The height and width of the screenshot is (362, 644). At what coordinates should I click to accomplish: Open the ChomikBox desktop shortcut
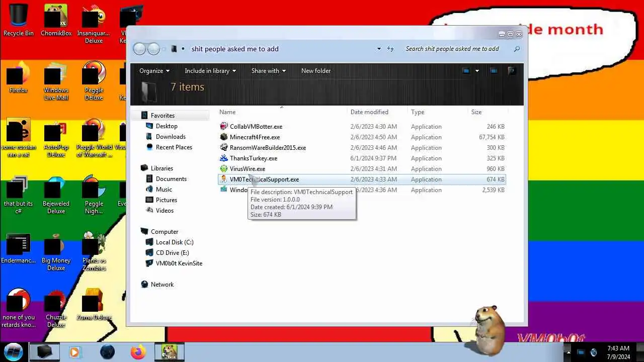(56, 21)
